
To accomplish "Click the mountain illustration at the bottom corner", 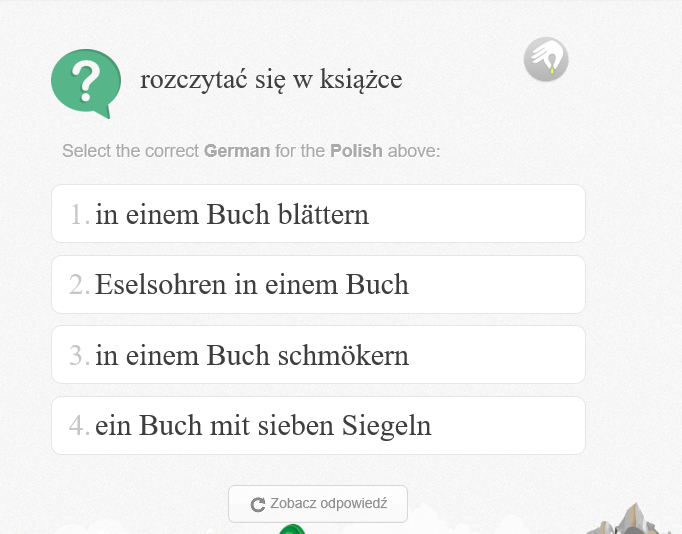I will (x=635, y=519).
